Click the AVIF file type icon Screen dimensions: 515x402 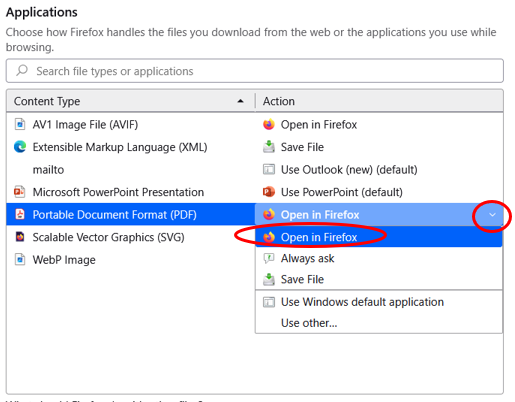point(20,124)
